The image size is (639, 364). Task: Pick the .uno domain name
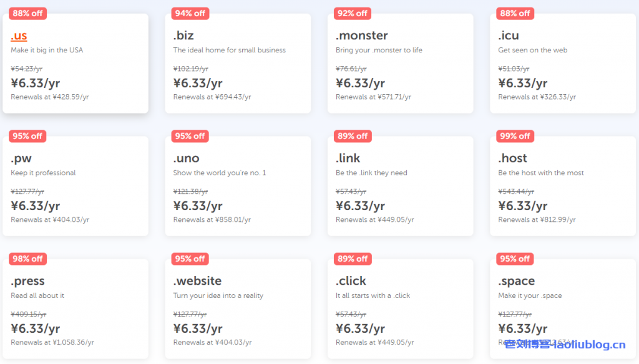[186, 158]
